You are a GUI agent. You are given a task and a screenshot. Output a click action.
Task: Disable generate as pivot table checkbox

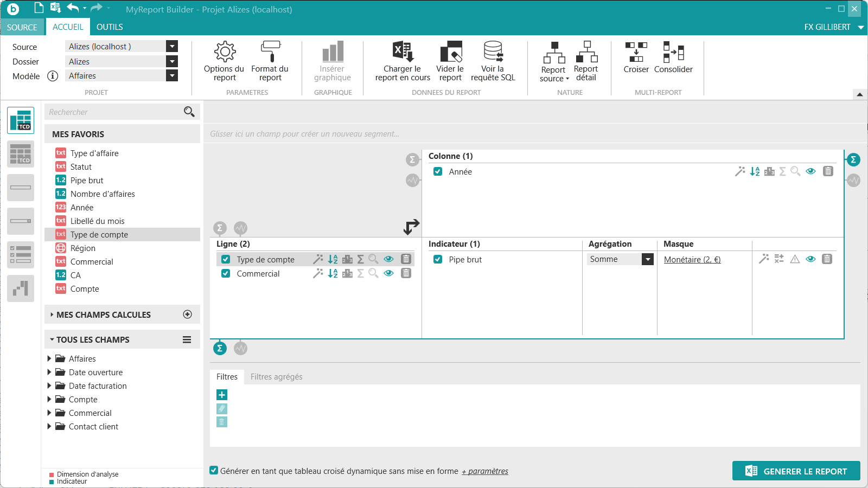(214, 471)
